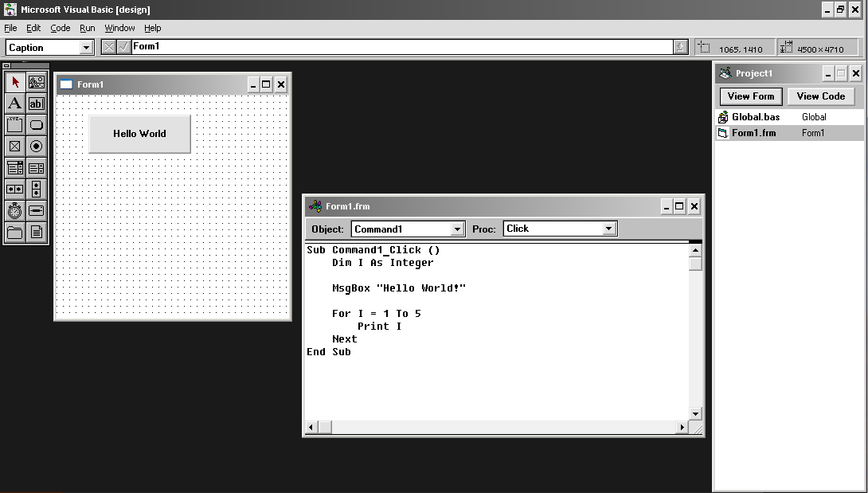Pick the Timer stopwatch tool
Viewport: 868px width, 493px height.
pyautogui.click(x=15, y=211)
